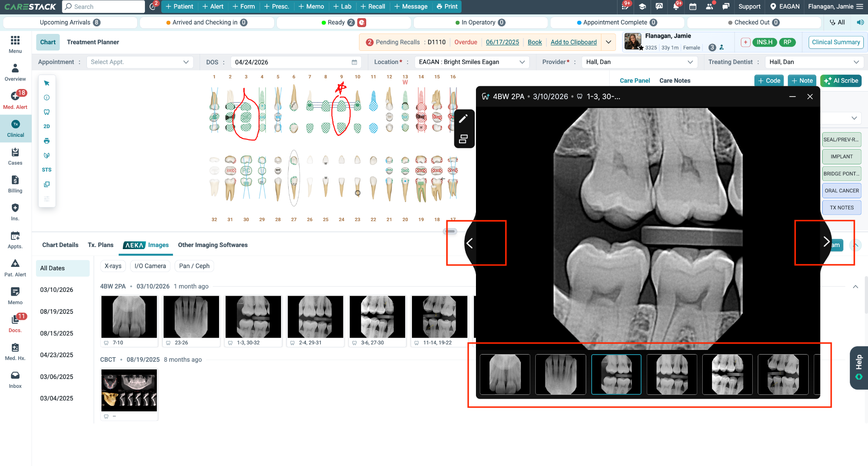This screenshot has height=466, width=868.
Task: Click the tooth icon chart tool
Action: coord(47,112)
